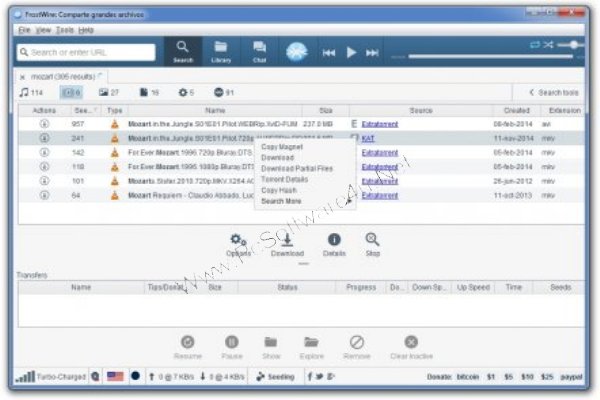Donate via the bitcoin link
Viewport: 600px width, 400px height.
point(468,377)
